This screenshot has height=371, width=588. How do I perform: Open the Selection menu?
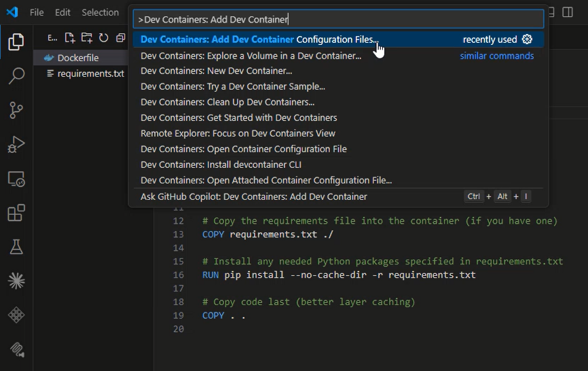pos(100,12)
